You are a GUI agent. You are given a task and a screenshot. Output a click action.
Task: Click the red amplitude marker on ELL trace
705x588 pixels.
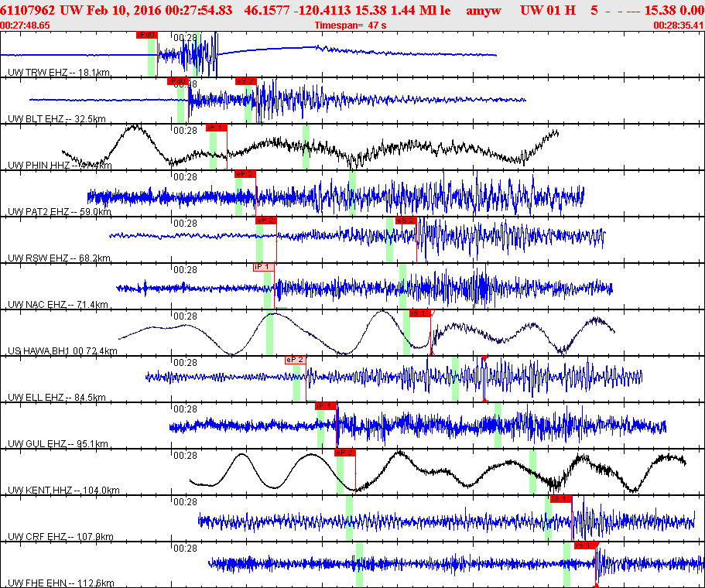(484, 378)
